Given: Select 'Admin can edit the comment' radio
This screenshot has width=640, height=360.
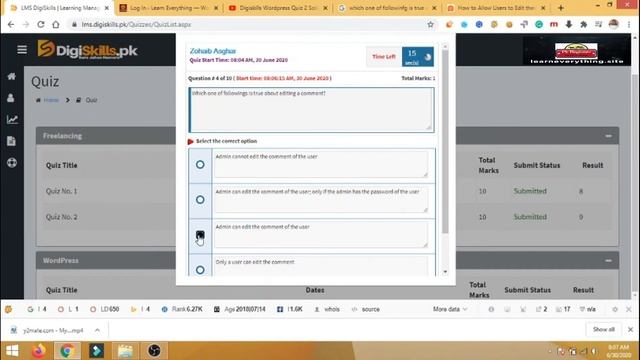Looking at the screenshot, I should 200,235.
